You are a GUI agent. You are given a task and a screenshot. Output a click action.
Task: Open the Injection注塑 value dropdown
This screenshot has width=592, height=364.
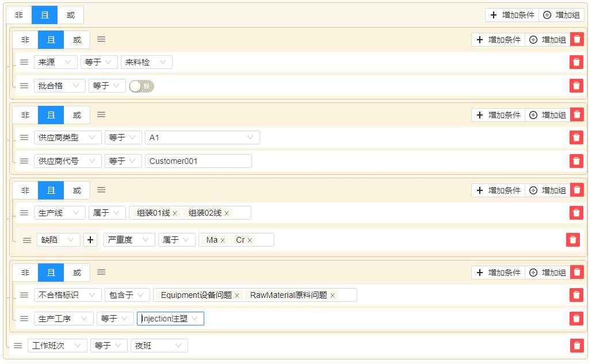click(x=170, y=319)
